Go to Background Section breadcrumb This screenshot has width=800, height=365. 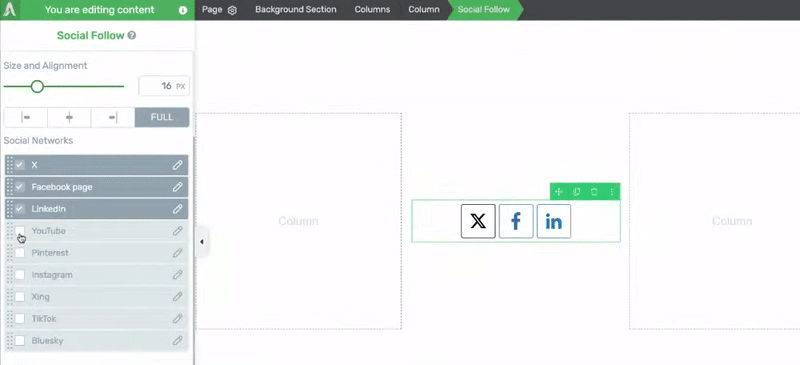point(296,10)
